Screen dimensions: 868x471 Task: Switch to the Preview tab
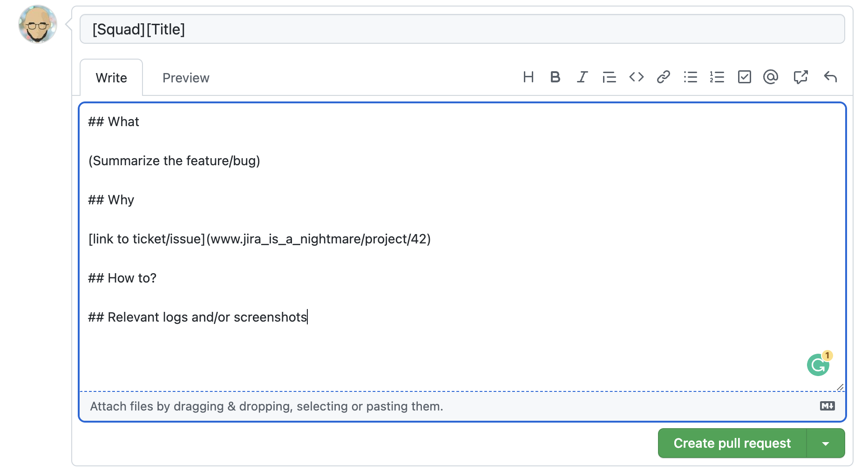(186, 78)
